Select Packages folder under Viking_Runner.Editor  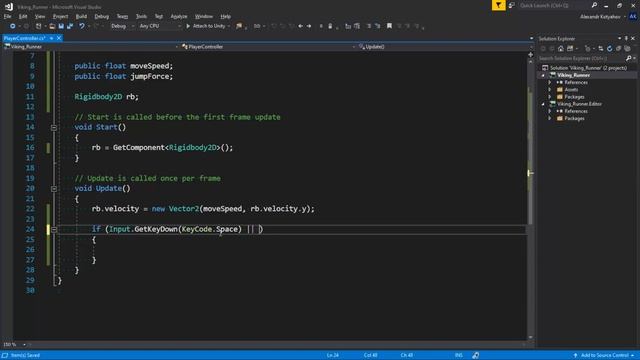coord(574,118)
